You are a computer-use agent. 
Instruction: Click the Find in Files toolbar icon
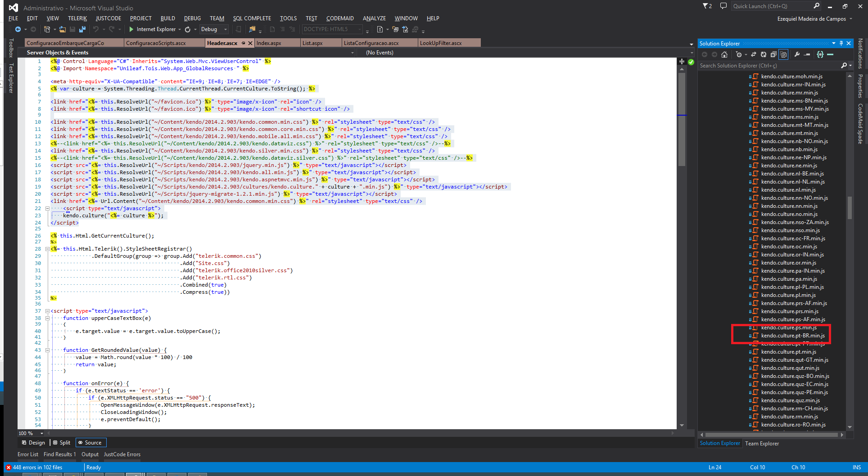click(252, 29)
